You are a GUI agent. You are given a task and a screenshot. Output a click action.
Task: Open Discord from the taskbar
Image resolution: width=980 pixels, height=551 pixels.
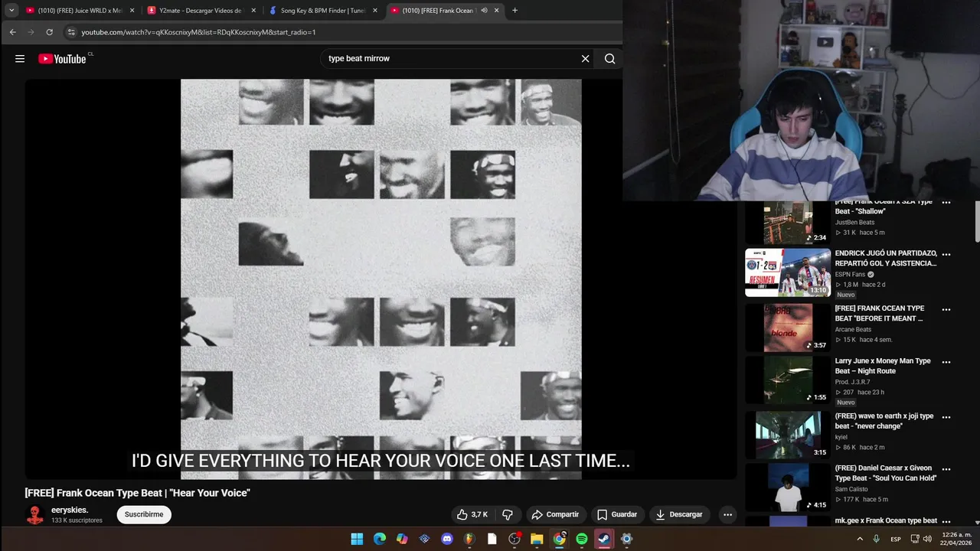447,539
